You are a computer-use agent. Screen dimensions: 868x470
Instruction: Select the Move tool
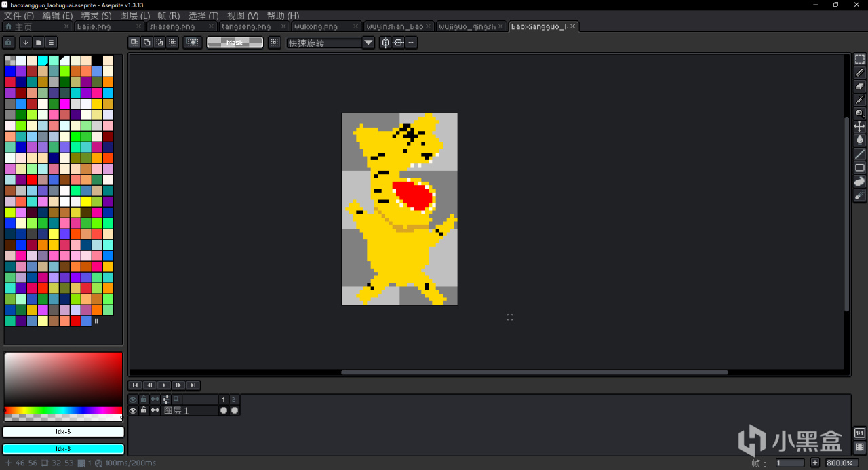tap(859, 127)
